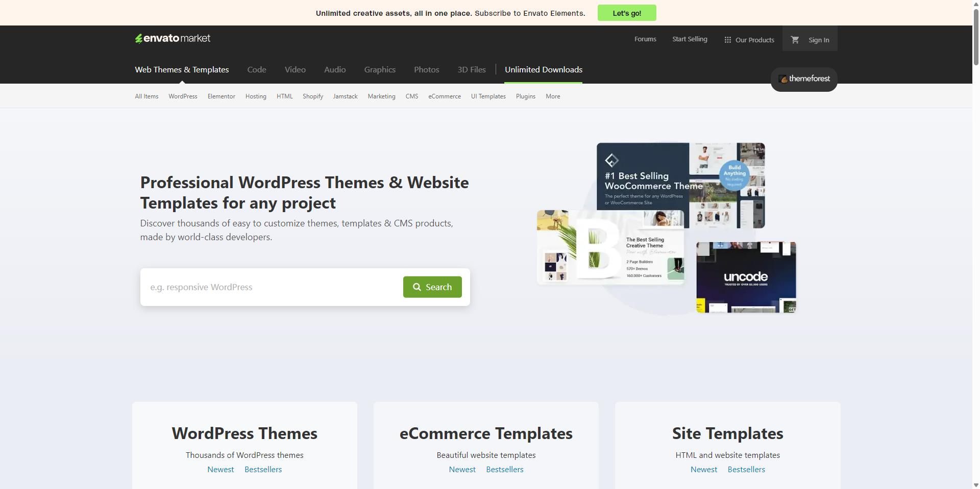Open the eCommerce Templates card heading

[486, 433]
